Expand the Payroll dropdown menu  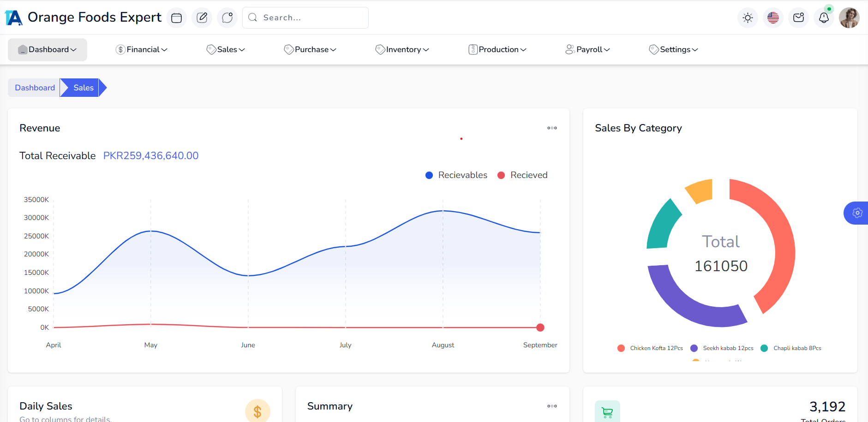(588, 50)
